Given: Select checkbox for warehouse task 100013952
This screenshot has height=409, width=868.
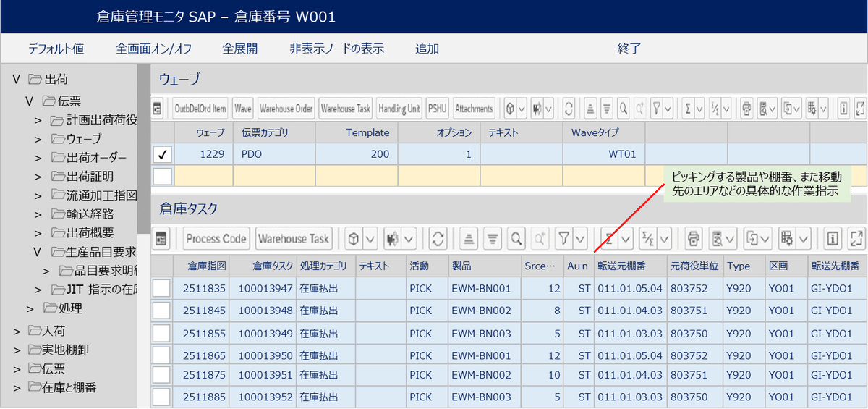Looking at the screenshot, I should point(161,397).
